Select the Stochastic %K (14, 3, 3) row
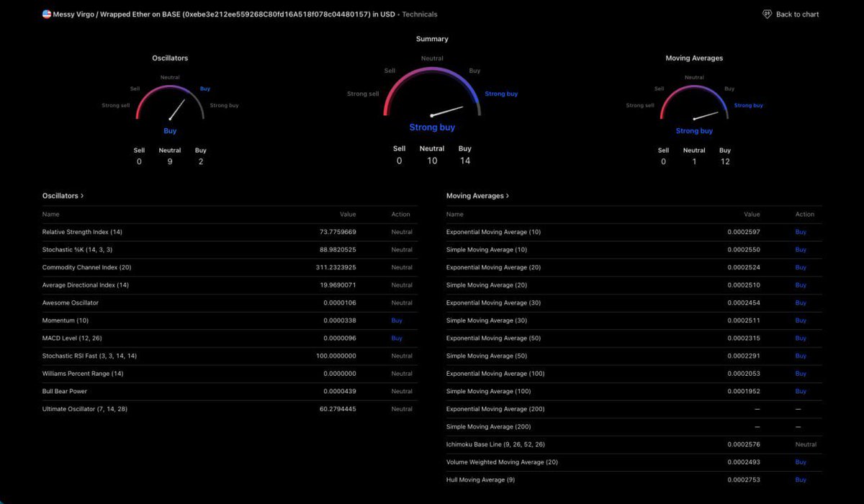This screenshot has width=864, height=504. point(230,250)
